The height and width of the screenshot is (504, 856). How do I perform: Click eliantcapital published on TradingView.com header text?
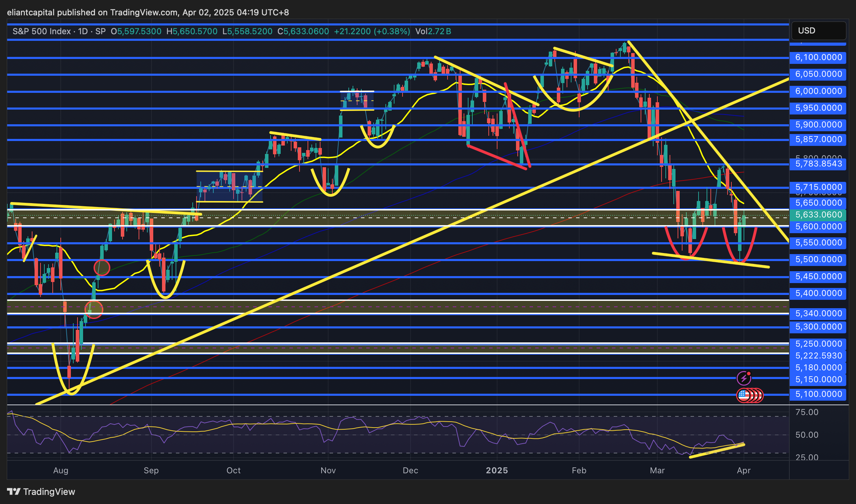(x=148, y=13)
